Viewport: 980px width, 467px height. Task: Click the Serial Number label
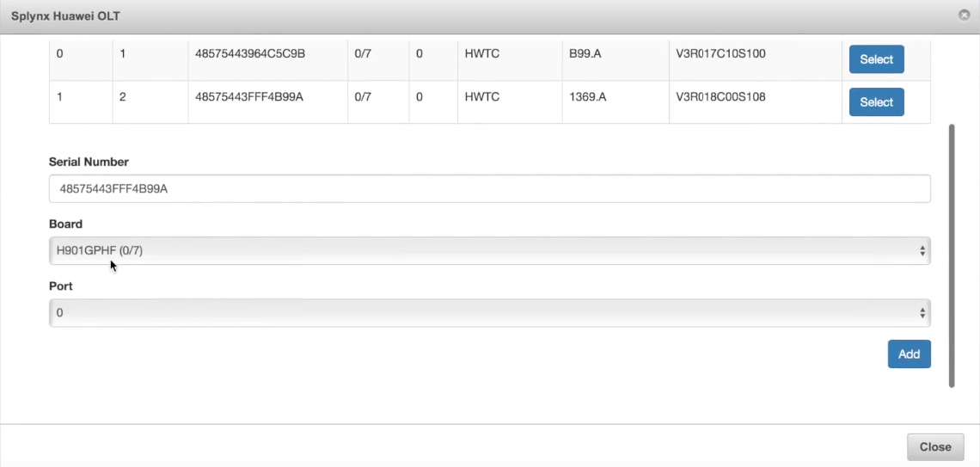[89, 162]
